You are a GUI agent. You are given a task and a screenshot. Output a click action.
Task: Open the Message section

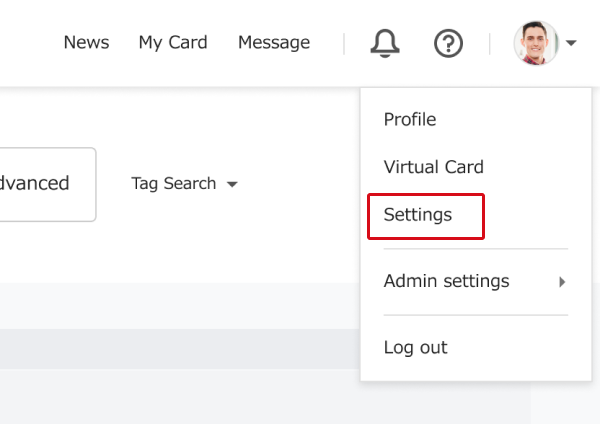[x=274, y=42]
